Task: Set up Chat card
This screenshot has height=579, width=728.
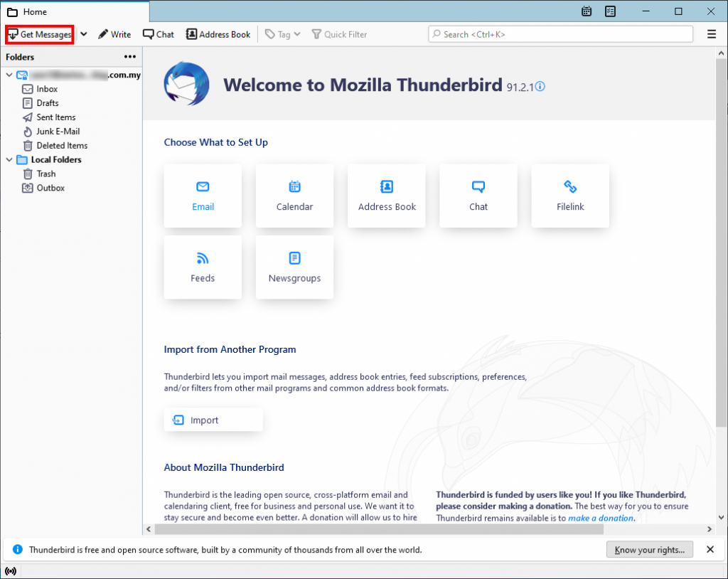Action: [478, 196]
